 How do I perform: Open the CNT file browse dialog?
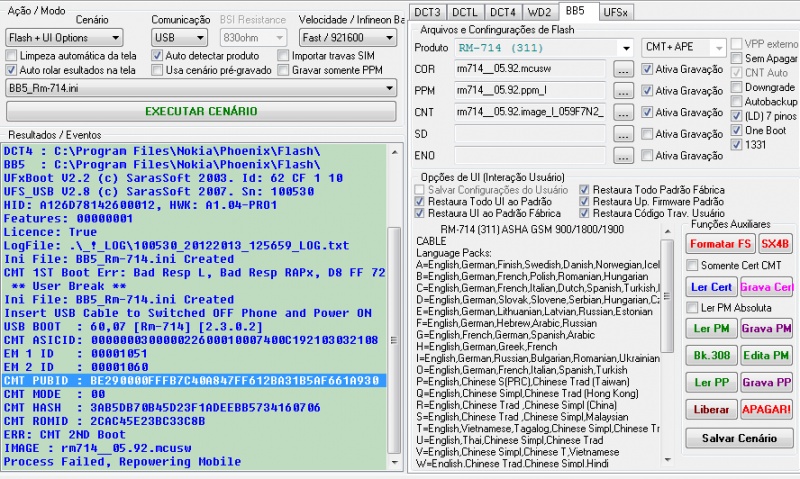tap(622, 112)
